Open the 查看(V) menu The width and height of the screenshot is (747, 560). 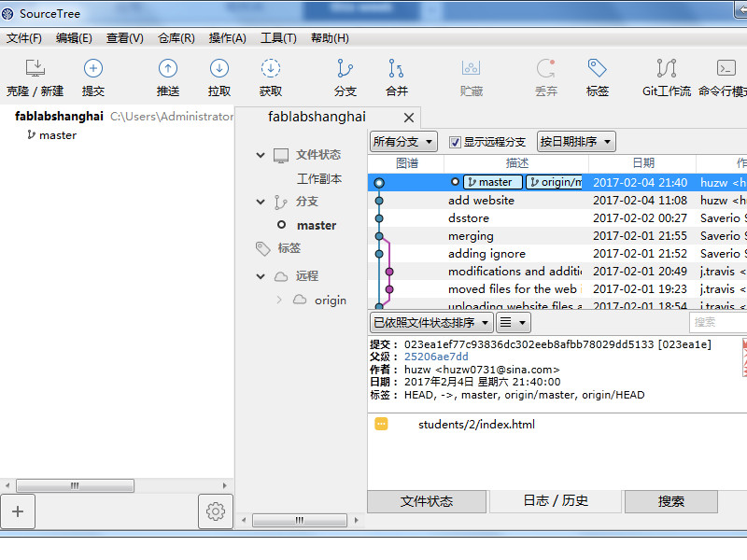(125, 38)
